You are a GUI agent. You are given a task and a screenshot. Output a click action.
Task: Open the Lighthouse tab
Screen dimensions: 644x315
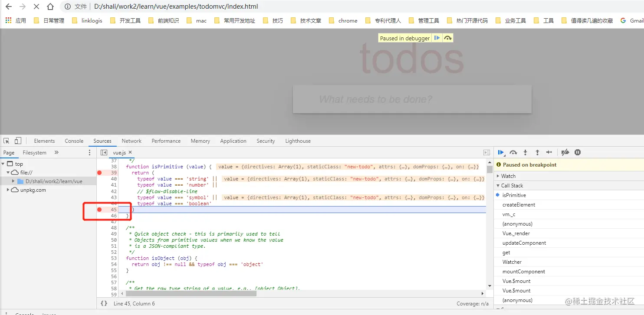click(298, 141)
